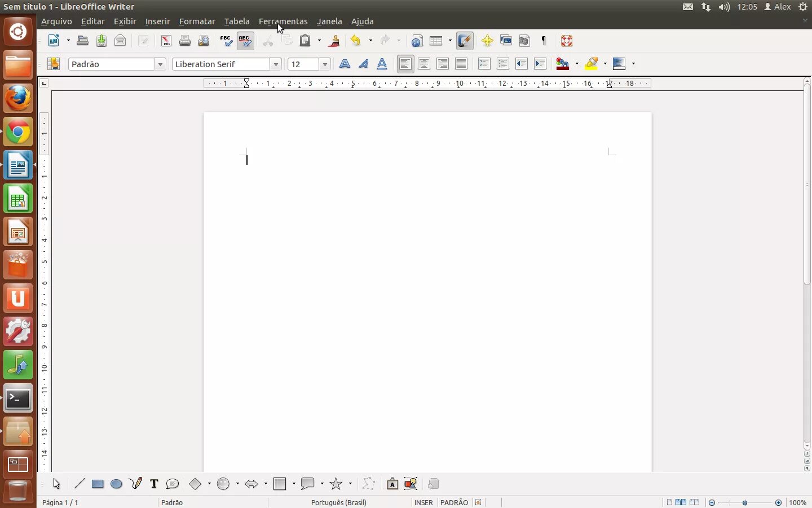Select the Spelling and Grammar check icon

click(x=226, y=41)
